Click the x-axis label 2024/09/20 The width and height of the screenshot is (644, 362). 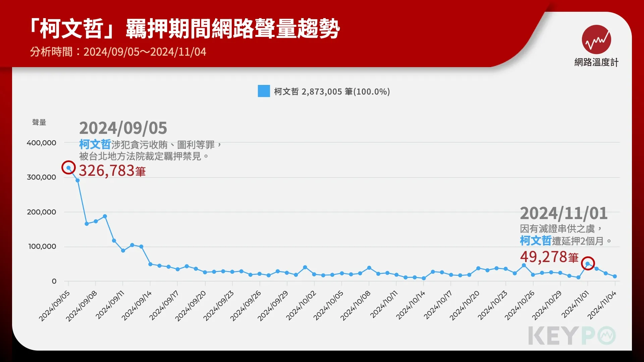pyautogui.click(x=191, y=306)
